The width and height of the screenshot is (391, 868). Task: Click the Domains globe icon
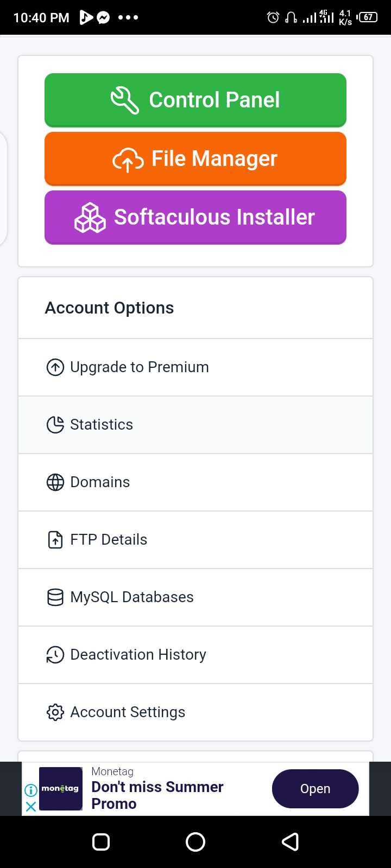(55, 482)
